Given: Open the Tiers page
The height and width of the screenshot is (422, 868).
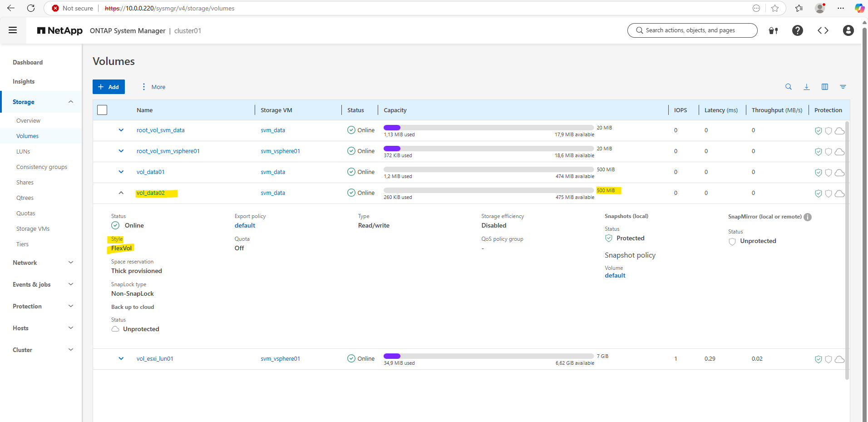Looking at the screenshot, I should [22, 244].
